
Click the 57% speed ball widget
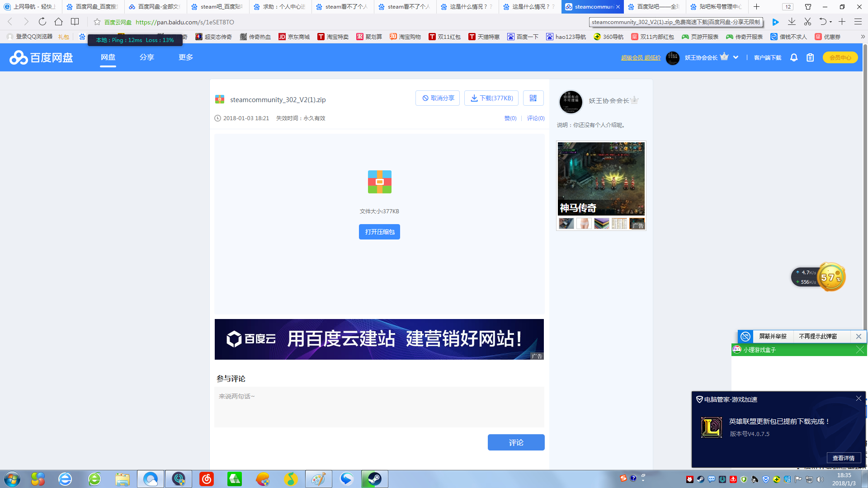(831, 277)
